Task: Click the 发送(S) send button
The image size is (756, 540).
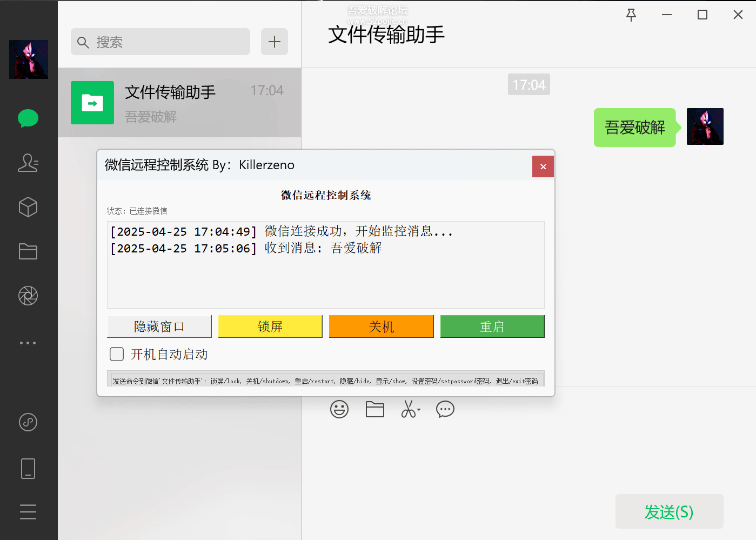Action: pos(670,511)
